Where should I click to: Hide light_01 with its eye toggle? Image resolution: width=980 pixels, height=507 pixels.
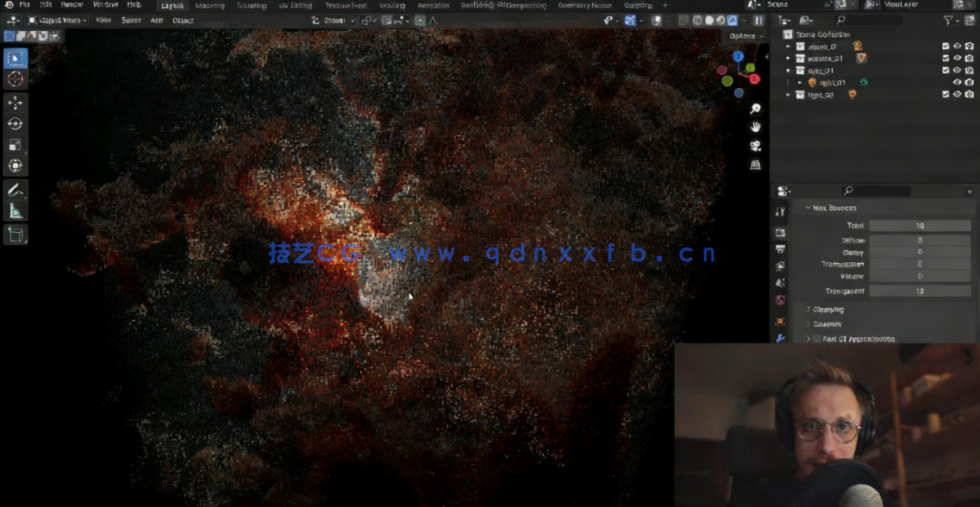(x=958, y=83)
